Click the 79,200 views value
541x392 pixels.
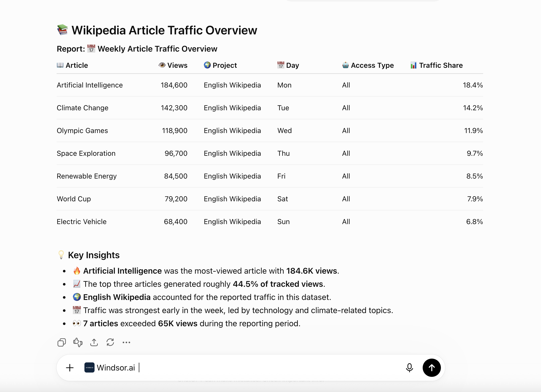(x=176, y=199)
